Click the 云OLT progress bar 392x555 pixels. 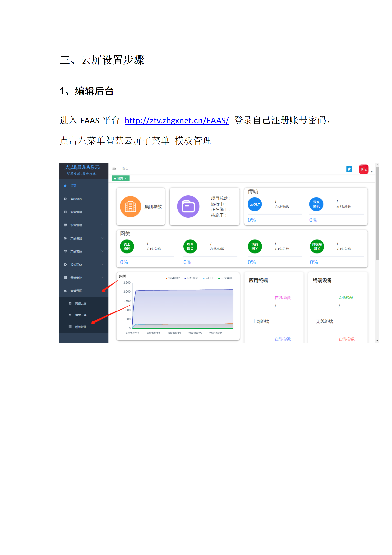[275, 214]
